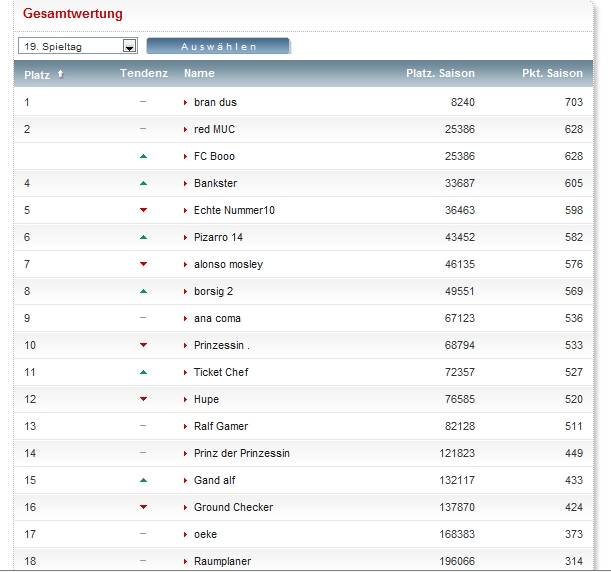Click green up-trend icon for Gand alf
This screenshot has width=611, height=572.
click(143, 480)
